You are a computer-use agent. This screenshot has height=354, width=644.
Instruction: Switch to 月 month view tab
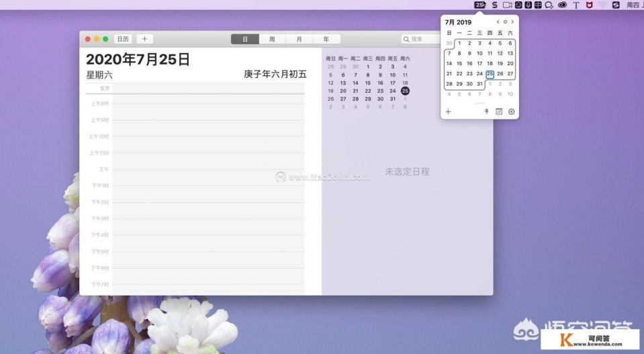pos(299,39)
